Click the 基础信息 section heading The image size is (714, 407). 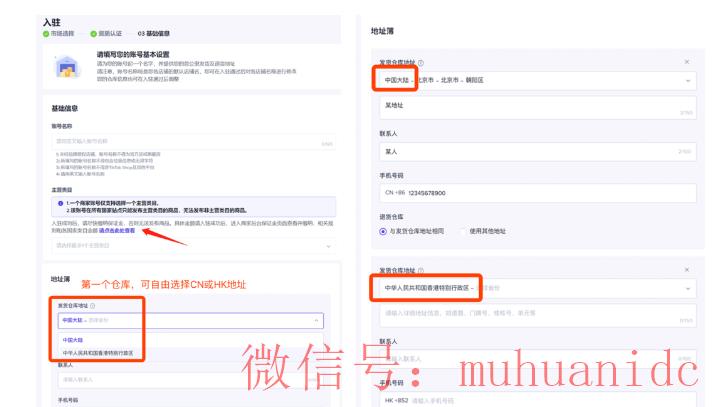65,108
